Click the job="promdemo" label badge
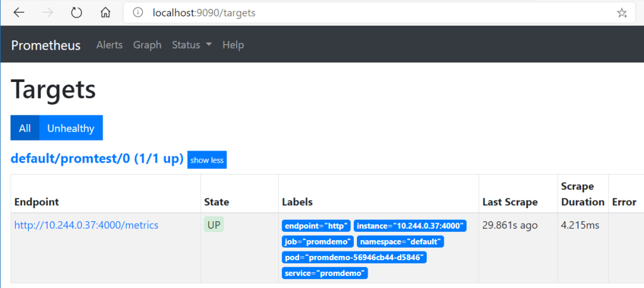 tap(317, 241)
